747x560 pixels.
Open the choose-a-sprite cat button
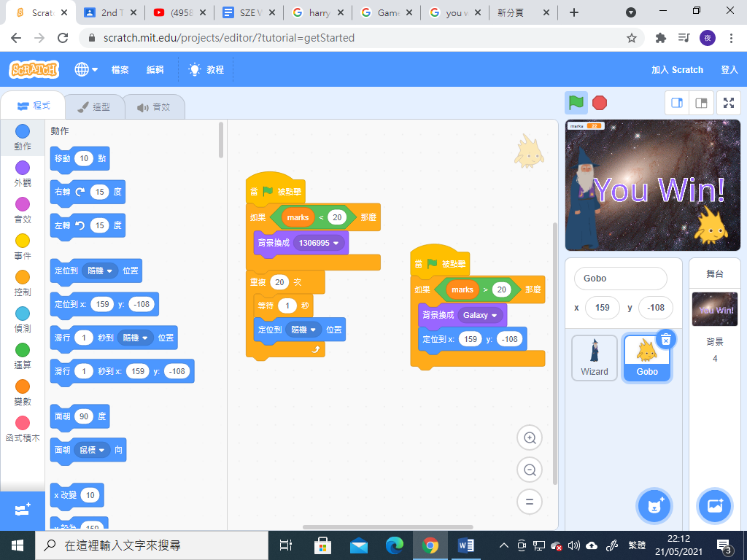point(654,505)
